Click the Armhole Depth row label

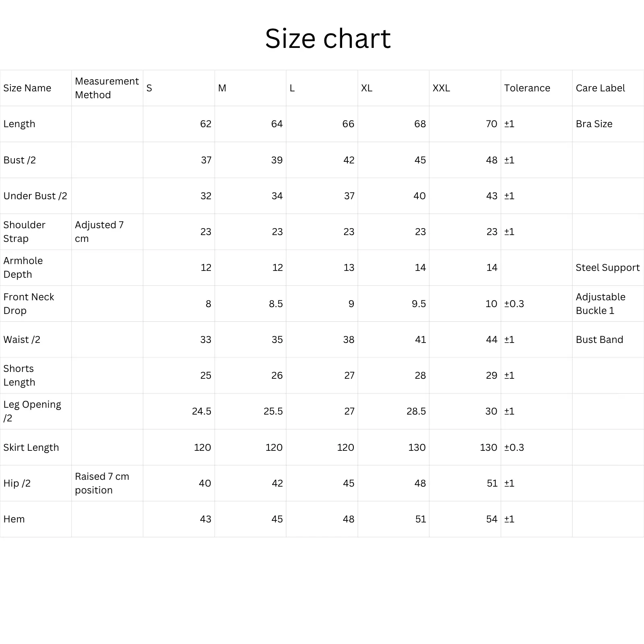(x=23, y=268)
